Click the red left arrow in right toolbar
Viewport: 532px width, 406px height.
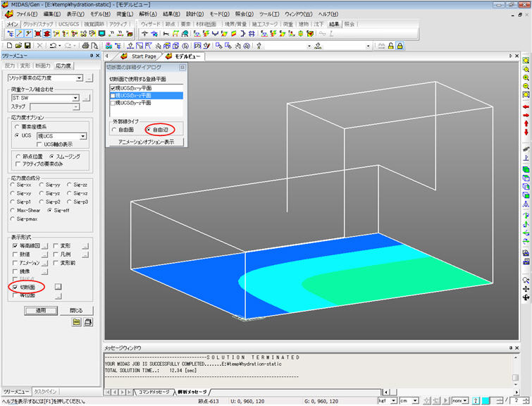tap(526, 107)
